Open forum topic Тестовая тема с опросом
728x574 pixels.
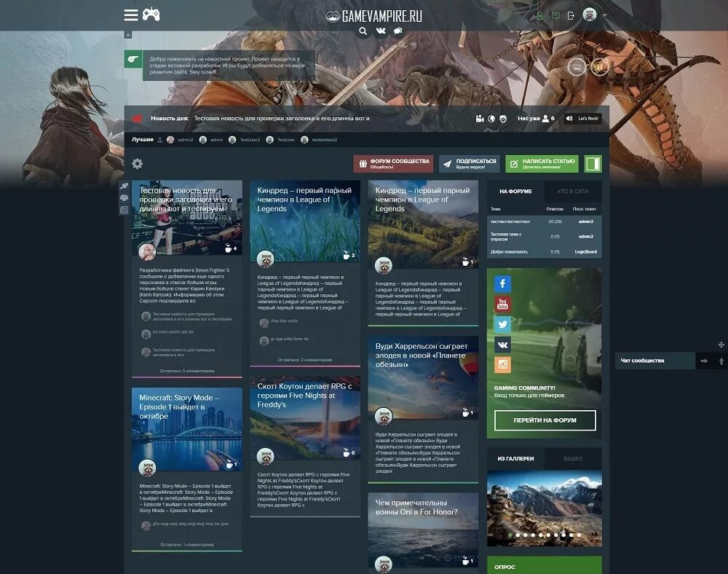pos(506,237)
